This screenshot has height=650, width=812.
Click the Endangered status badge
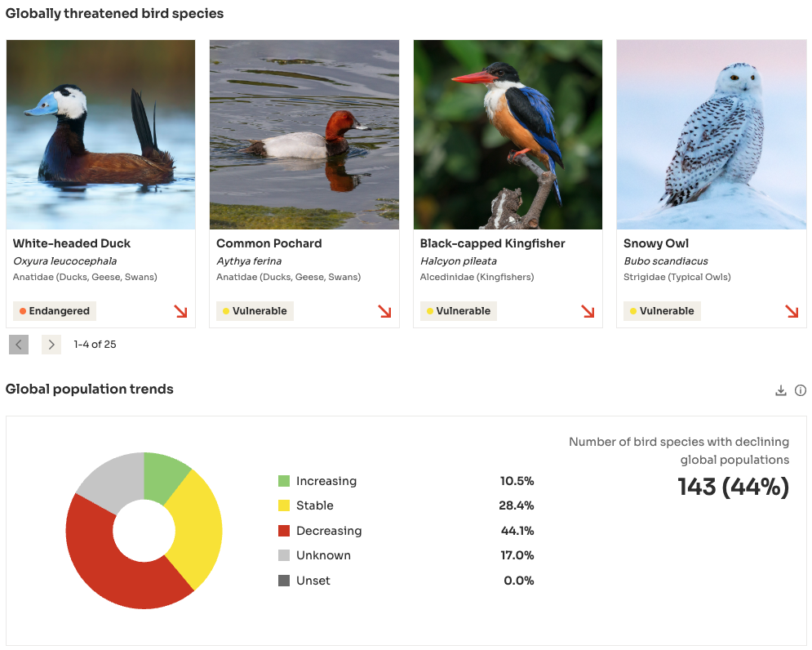55,311
